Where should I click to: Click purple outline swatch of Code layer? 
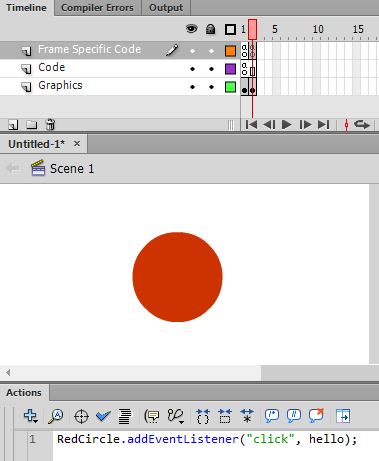tap(230, 69)
